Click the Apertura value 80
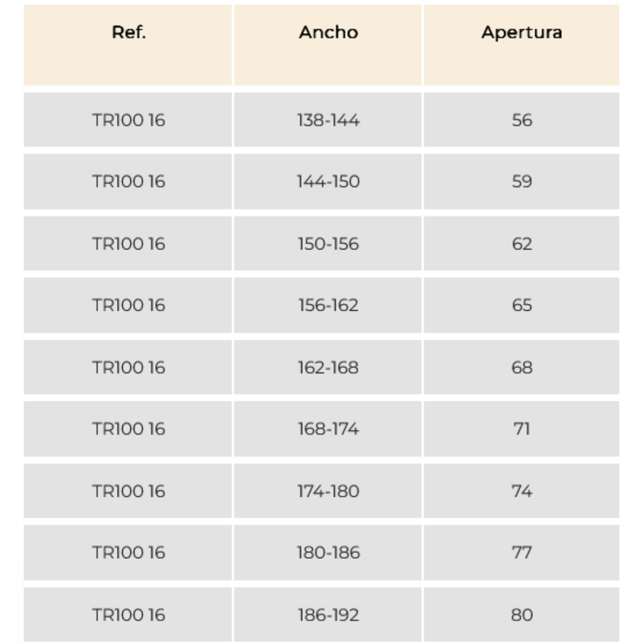The width and height of the screenshot is (644, 644). click(522, 614)
